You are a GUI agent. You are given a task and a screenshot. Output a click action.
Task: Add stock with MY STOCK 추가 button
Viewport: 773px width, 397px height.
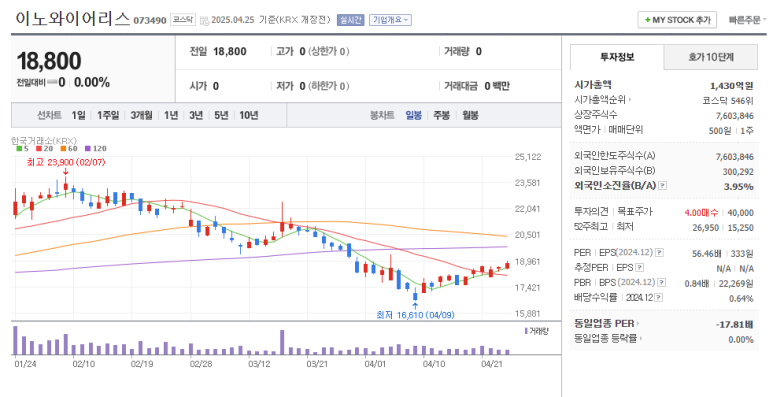(677, 20)
